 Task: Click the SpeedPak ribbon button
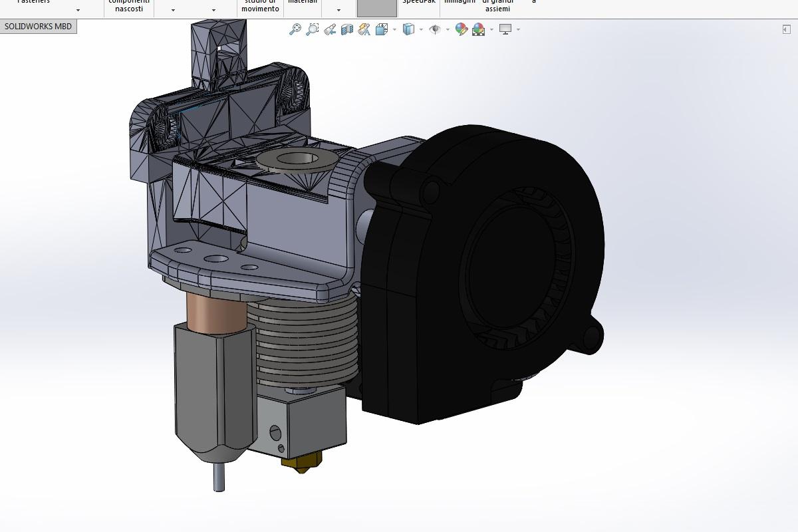click(419, 3)
